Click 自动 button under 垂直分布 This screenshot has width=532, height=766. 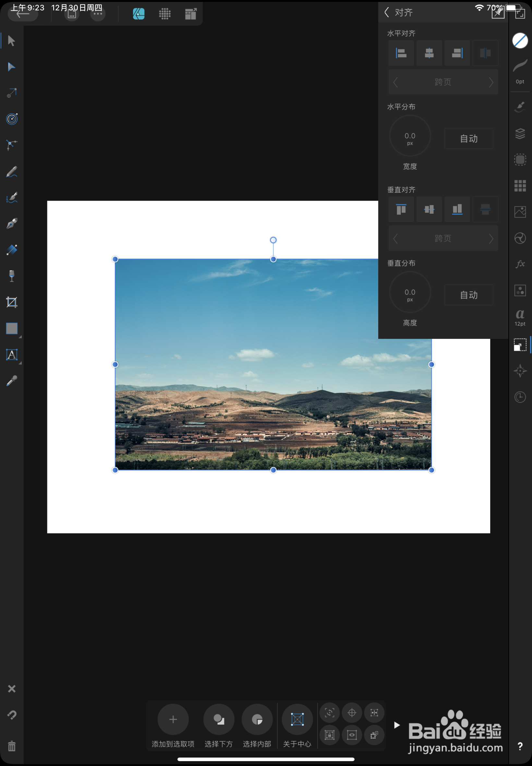coord(469,295)
